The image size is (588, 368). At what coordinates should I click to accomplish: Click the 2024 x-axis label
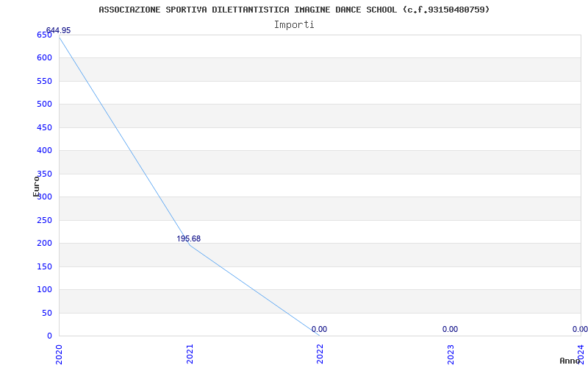pyautogui.click(x=581, y=354)
